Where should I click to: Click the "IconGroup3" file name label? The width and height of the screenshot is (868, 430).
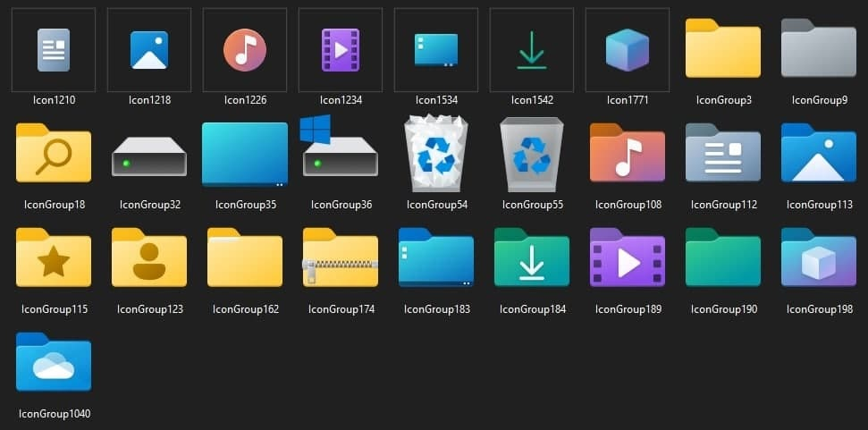tap(724, 100)
